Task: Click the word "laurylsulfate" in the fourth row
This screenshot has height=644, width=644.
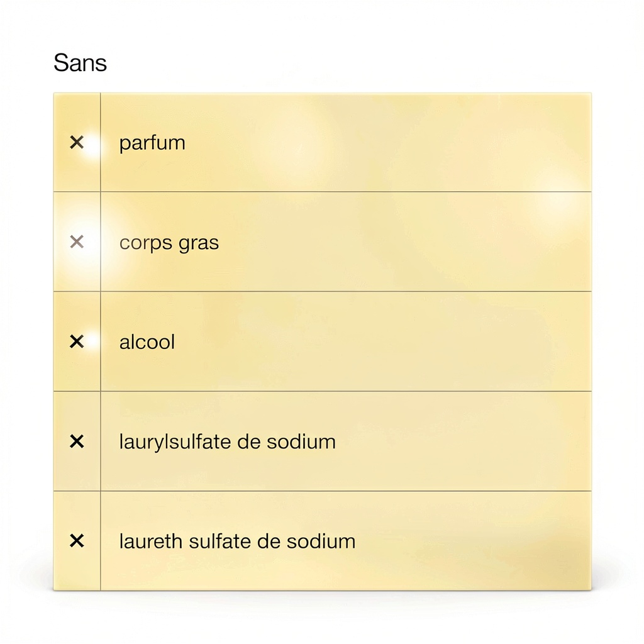Action: 175,442
